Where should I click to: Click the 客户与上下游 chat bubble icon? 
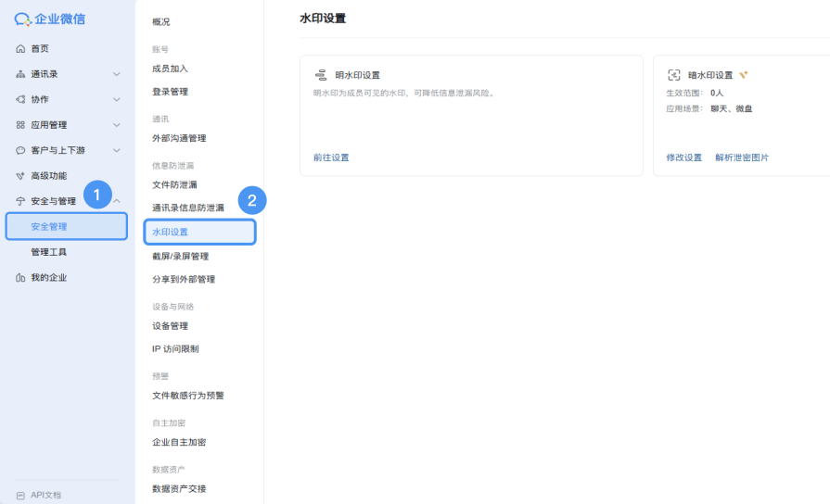20,150
